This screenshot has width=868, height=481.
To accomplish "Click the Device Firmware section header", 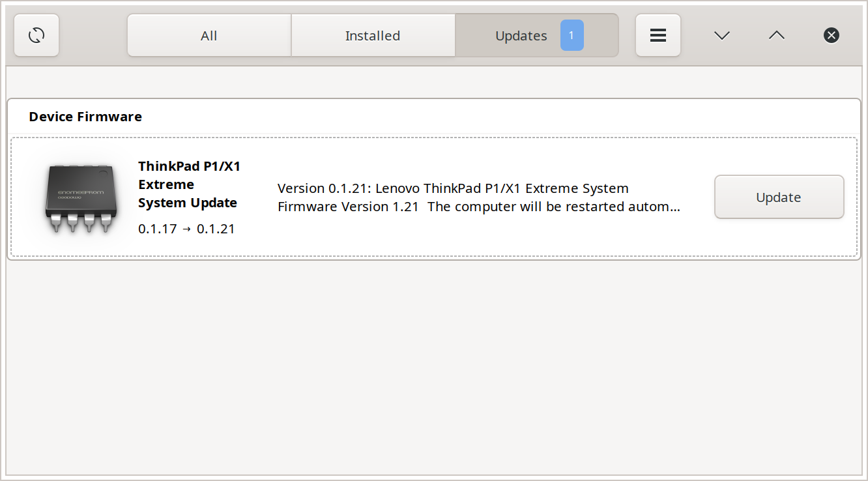I will [x=85, y=117].
